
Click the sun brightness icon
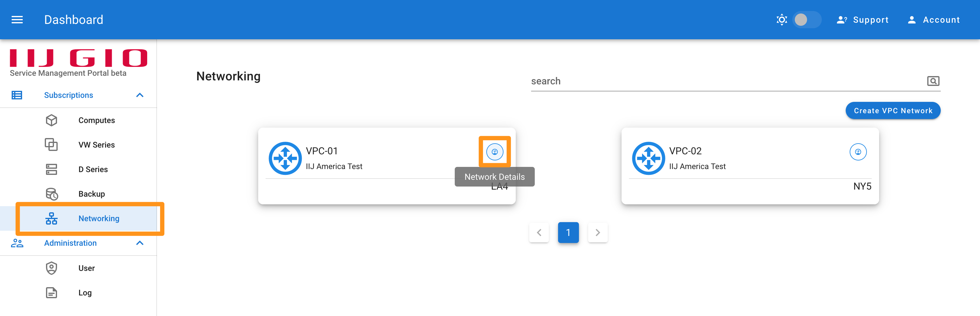click(x=781, y=20)
